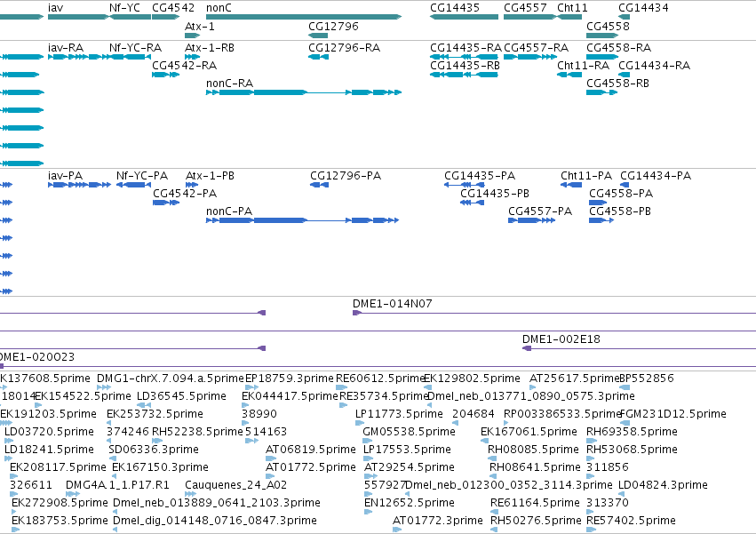This screenshot has width=756, height=534.
Task: Click the CG4542 gene bar
Action: (166, 17)
